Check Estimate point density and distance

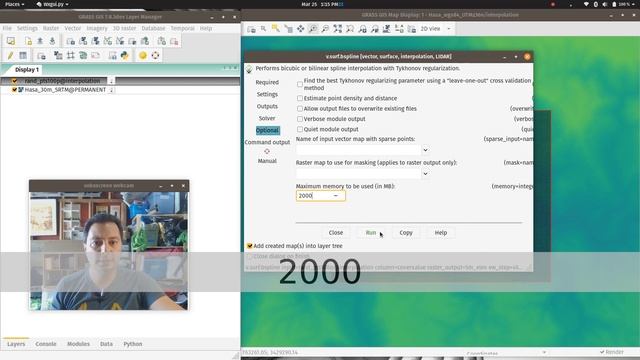tap(300, 98)
